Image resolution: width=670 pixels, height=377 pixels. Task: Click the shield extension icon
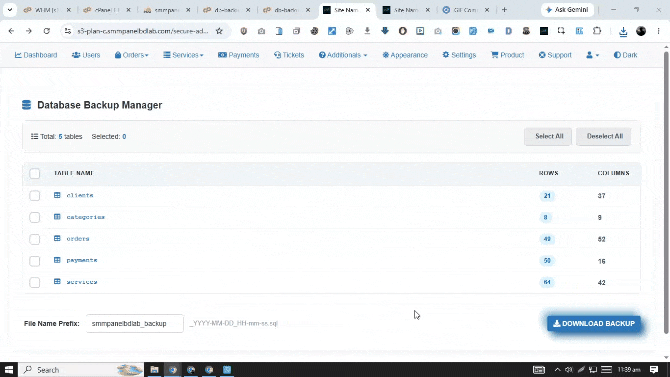click(x=244, y=31)
